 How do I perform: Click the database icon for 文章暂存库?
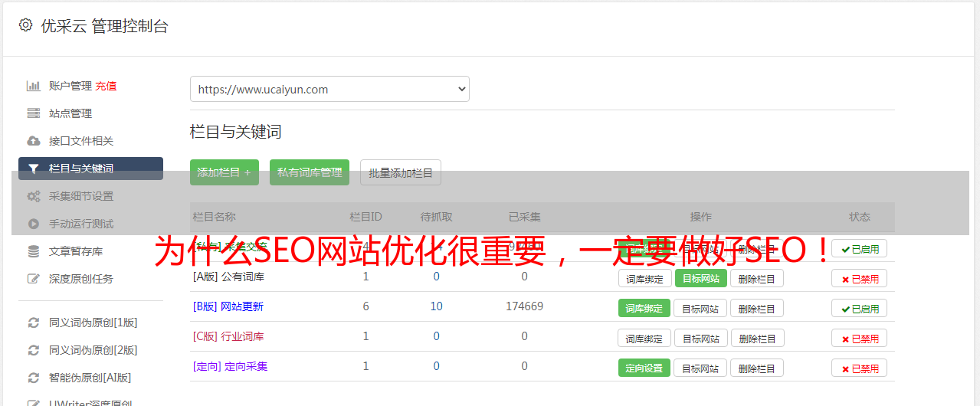pyautogui.click(x=33, y=251)
